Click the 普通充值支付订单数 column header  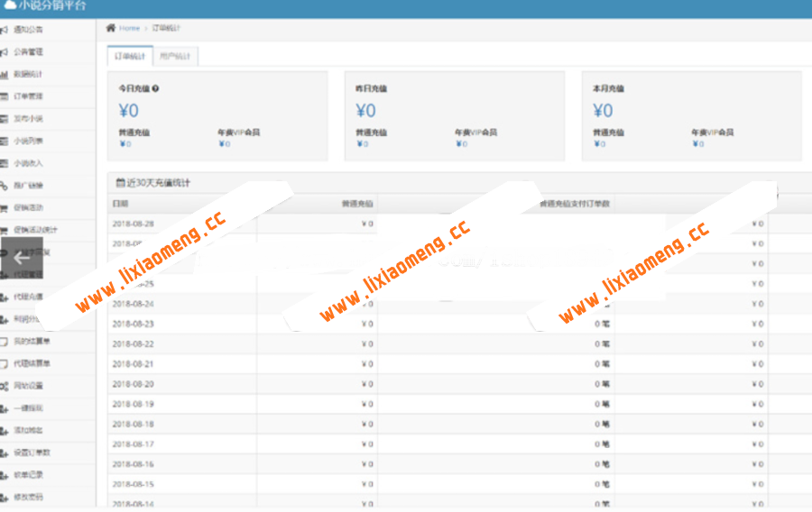click(x=575, y=204)
